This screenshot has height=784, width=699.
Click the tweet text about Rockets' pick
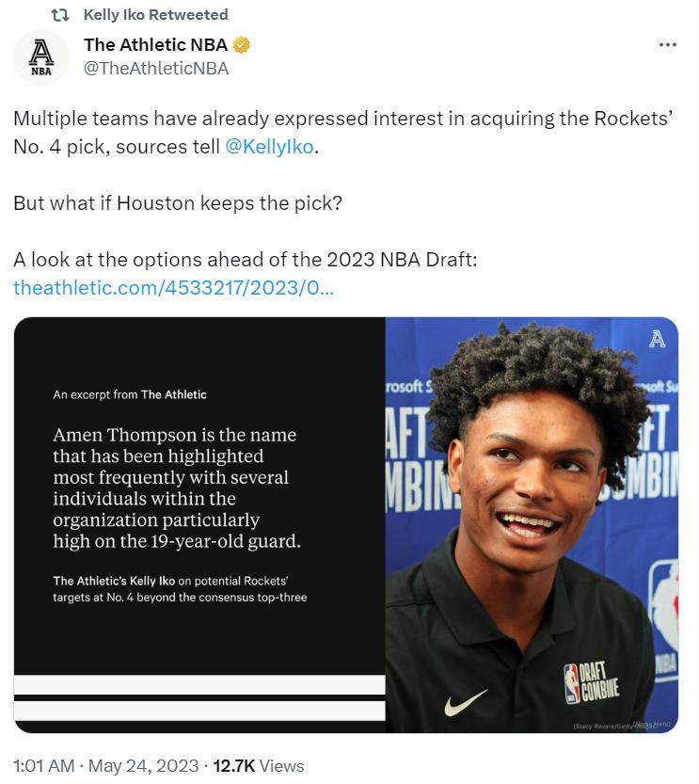(x=342, y=133)
